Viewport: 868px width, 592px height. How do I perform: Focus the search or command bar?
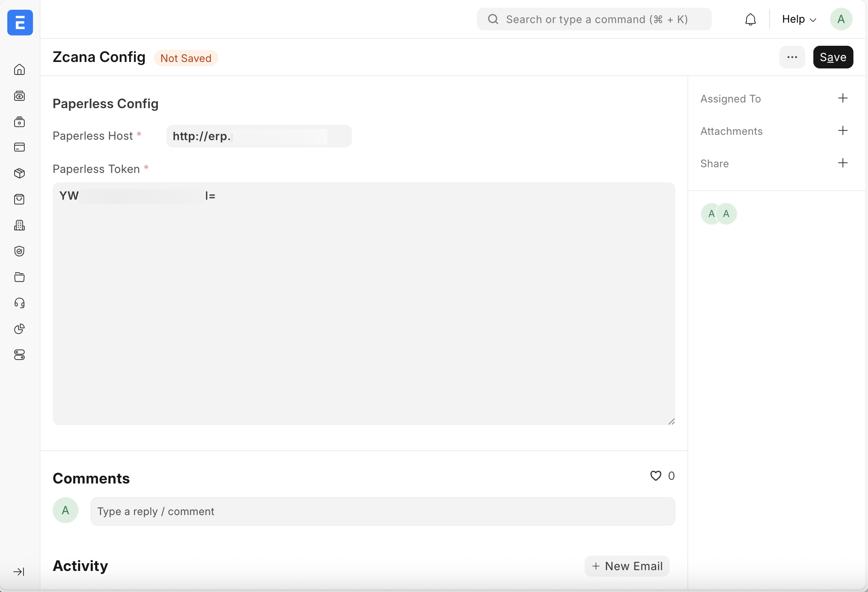click(594, 19)
